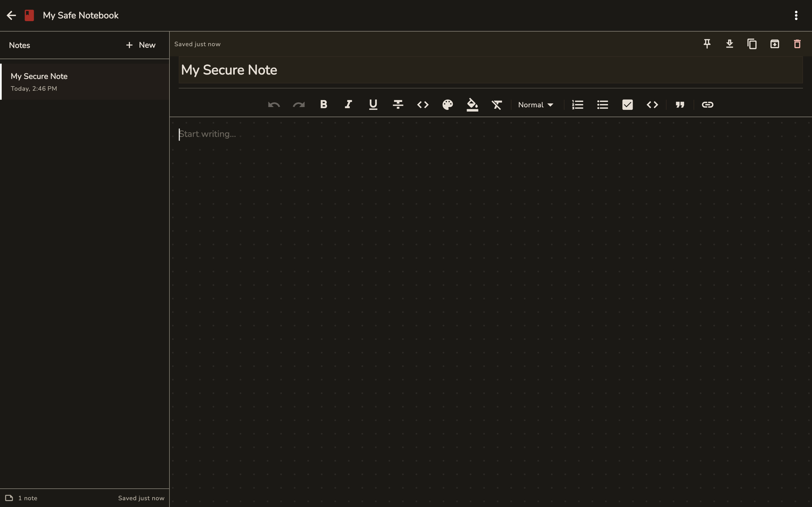This screenshot has height=507, width=812.
Task: Click the note title field
Action: pos(490,70)
